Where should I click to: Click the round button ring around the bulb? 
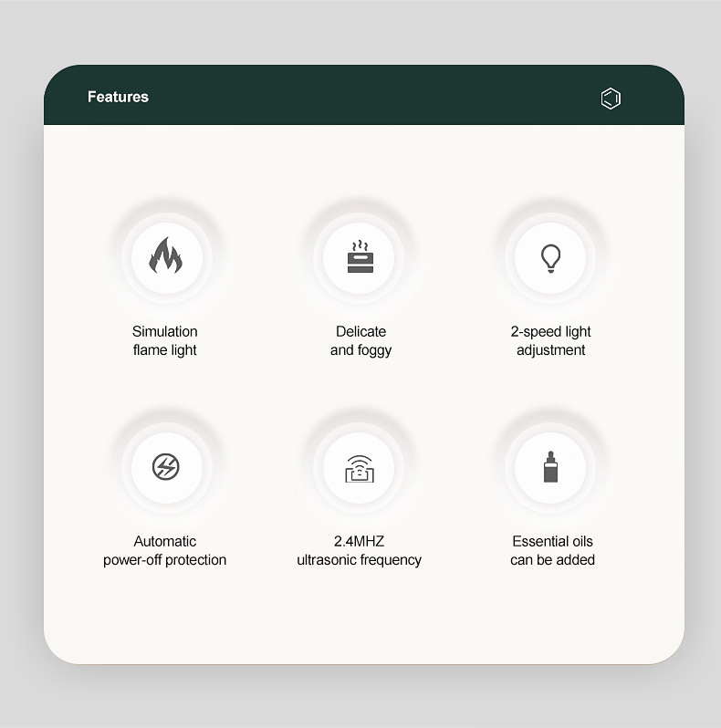(550, 257)
